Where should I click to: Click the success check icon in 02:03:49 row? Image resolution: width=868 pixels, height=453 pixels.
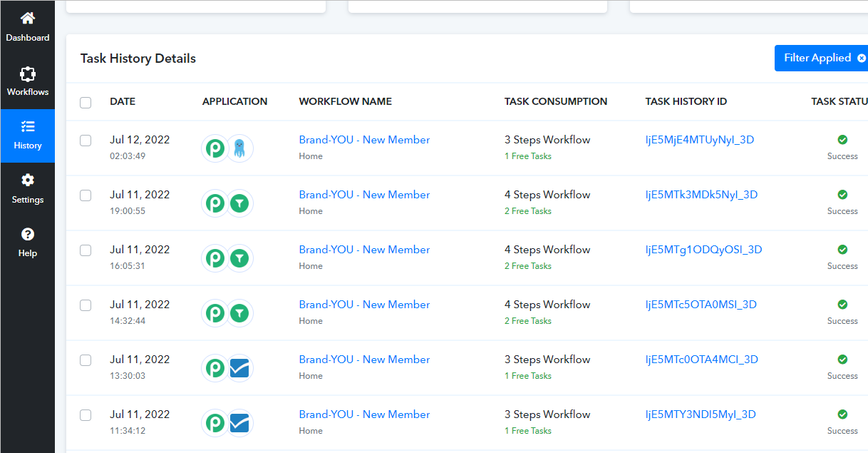point(842,140)
